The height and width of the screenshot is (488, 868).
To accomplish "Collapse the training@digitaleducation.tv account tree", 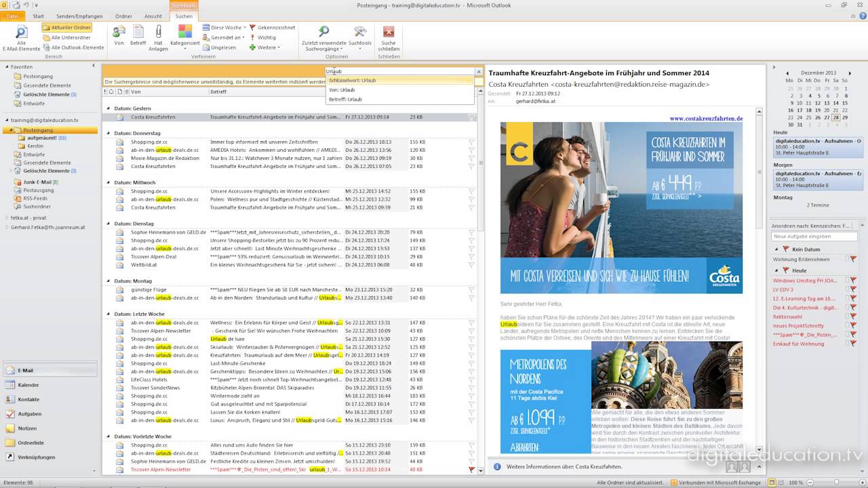I will 7,120.
